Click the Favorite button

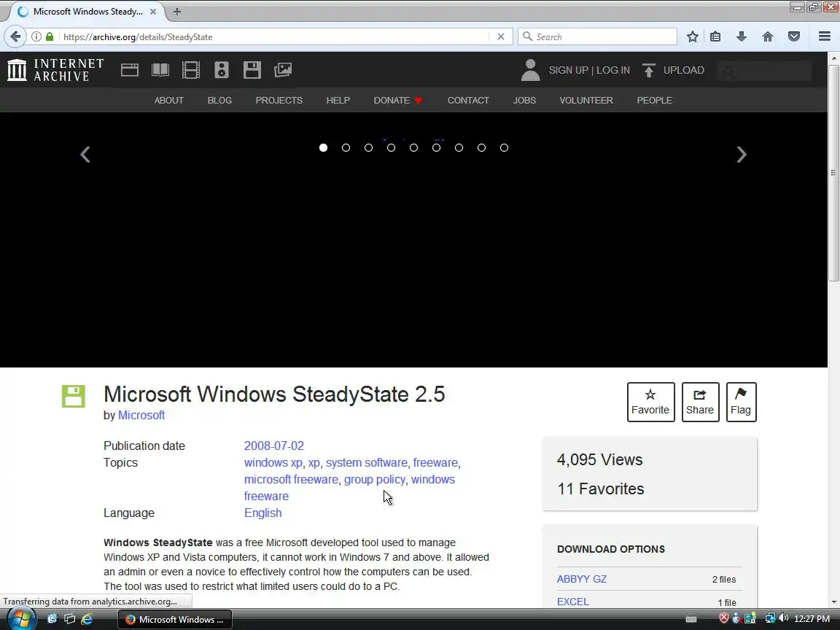coord(651,402)
